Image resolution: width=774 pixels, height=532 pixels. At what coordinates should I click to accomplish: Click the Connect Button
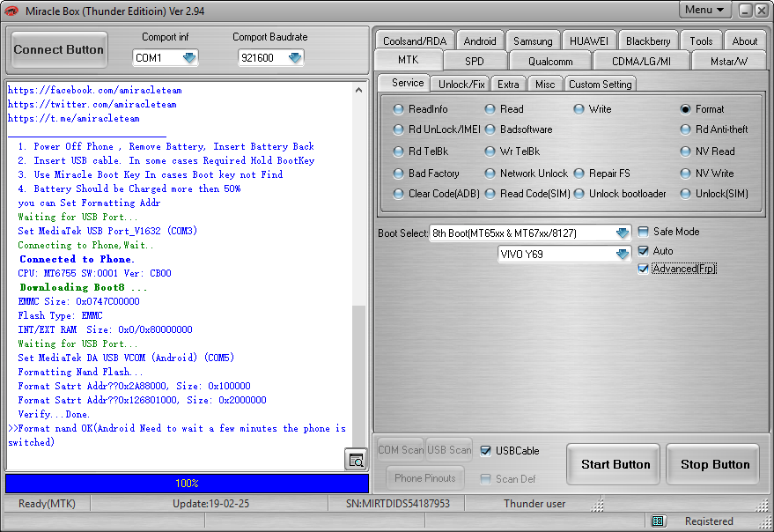(x=58, y=49)
